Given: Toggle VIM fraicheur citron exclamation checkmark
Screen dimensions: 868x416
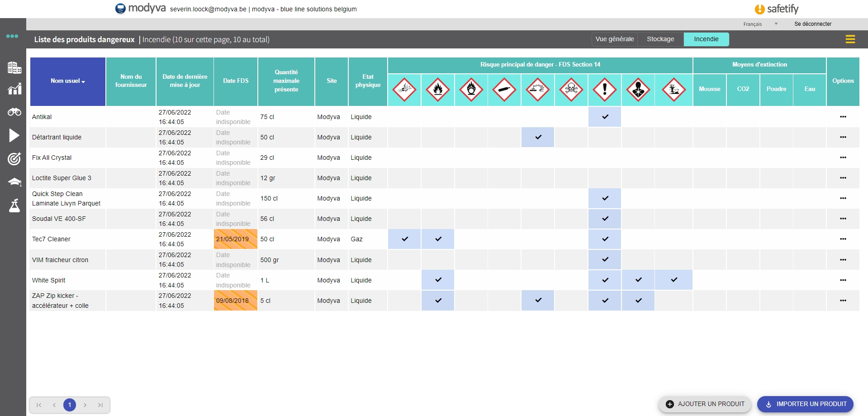Looking at the screenshot, I should tap(605, 260).
